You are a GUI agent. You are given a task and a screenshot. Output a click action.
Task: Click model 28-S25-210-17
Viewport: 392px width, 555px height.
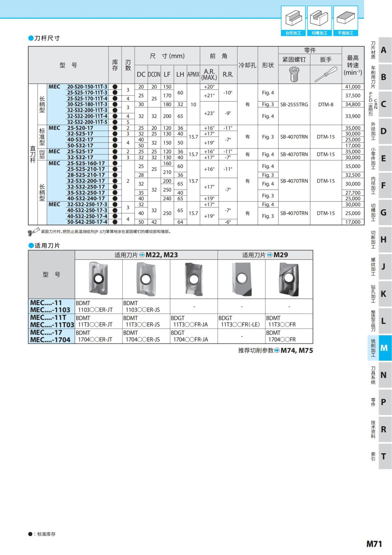click(86, 175)
